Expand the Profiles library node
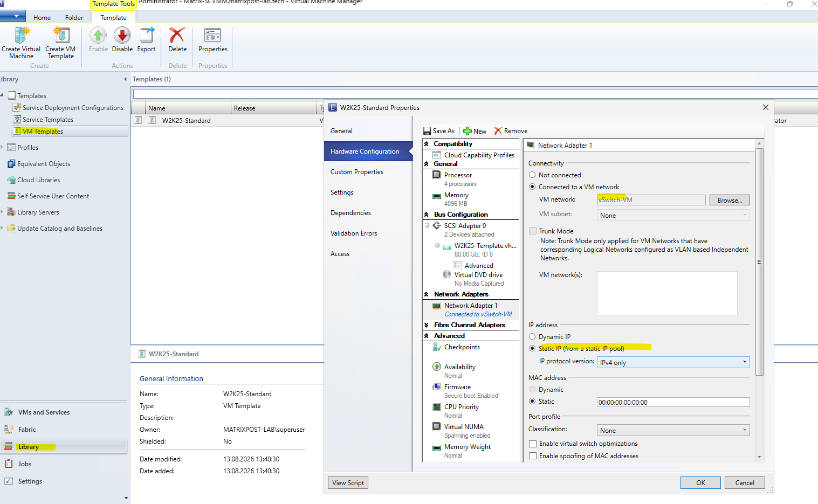This screenshot has height=504, width=818. pyautogui.click(x=2, y=147)
